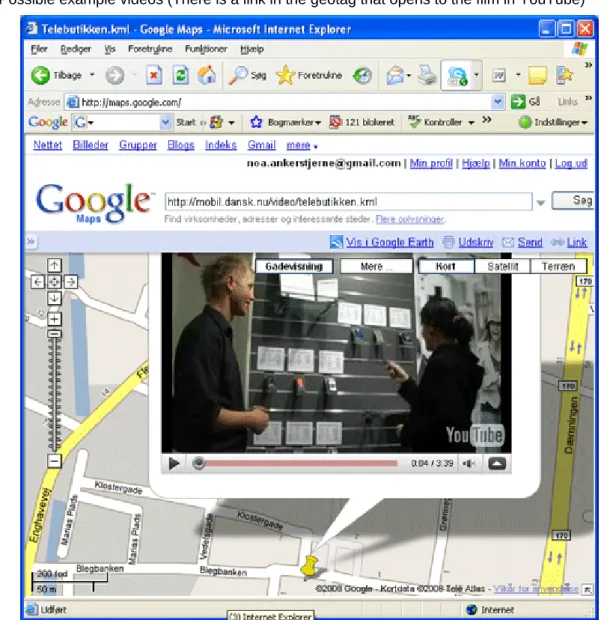Open the Filer menu
The image size is (607, 620).
coord(39,49)
